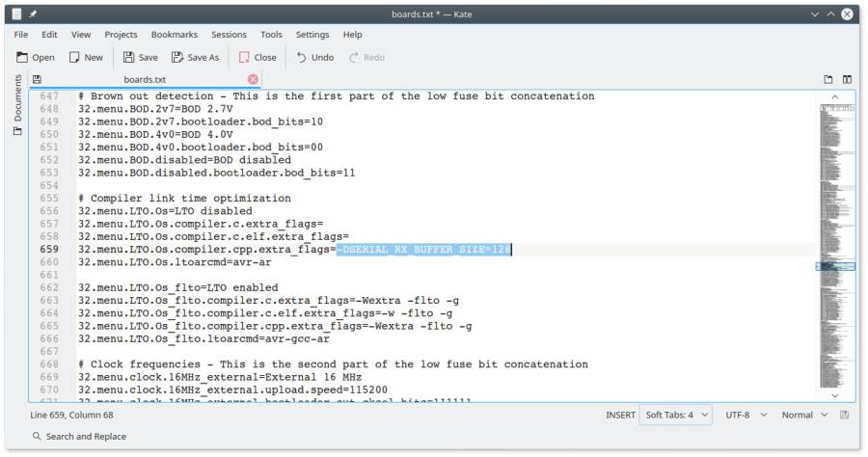
Task: Open the UTF-8 encoding dropdown
Action: tap(746, 415)
